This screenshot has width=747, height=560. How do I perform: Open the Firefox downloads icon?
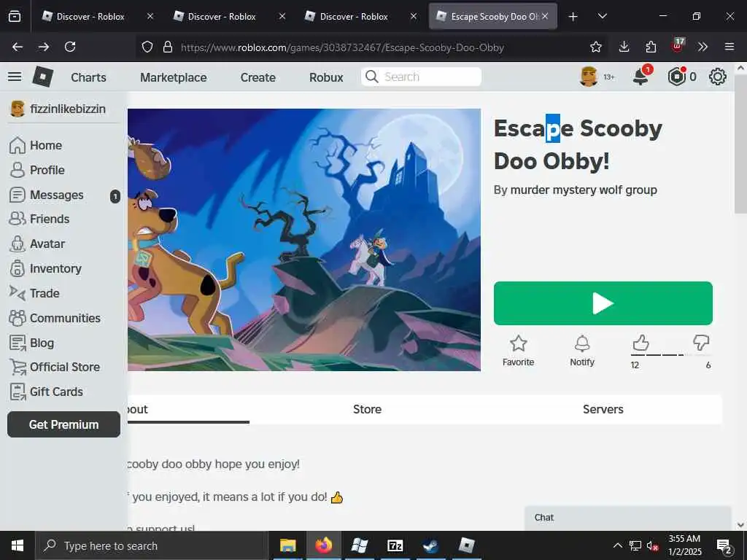point(624,47)
